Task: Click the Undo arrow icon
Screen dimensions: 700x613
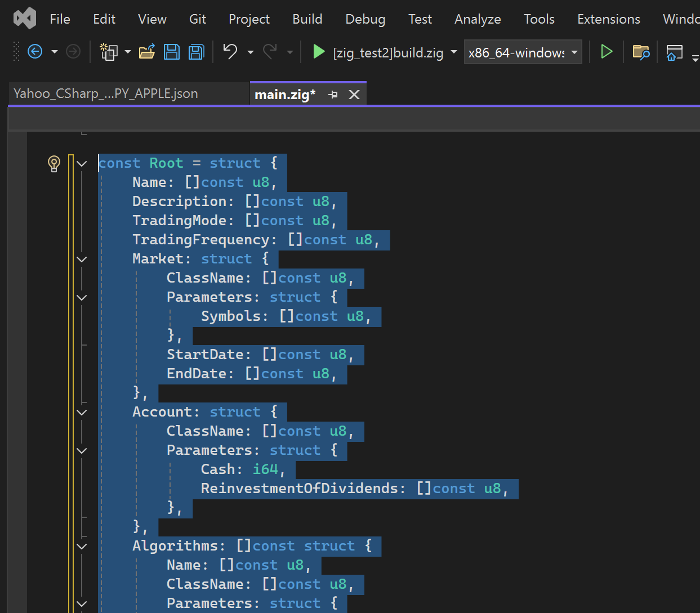Action: click(230, 51)
